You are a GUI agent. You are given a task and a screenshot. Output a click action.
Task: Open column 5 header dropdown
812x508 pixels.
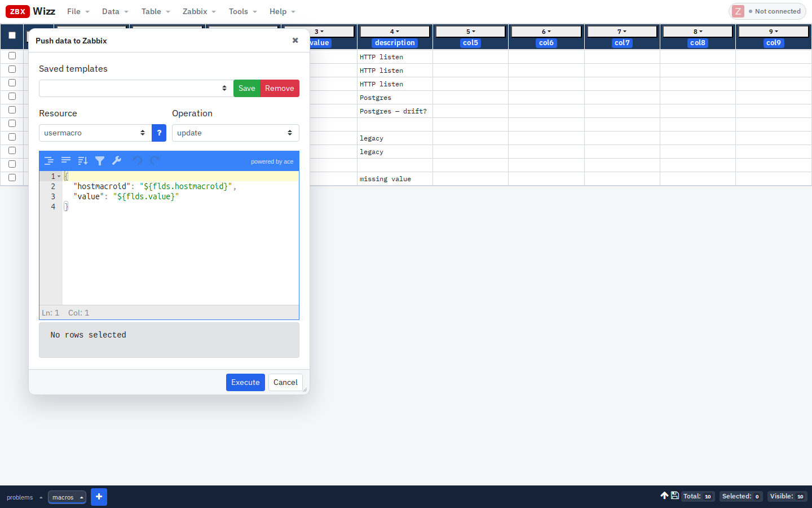[471, 32]
